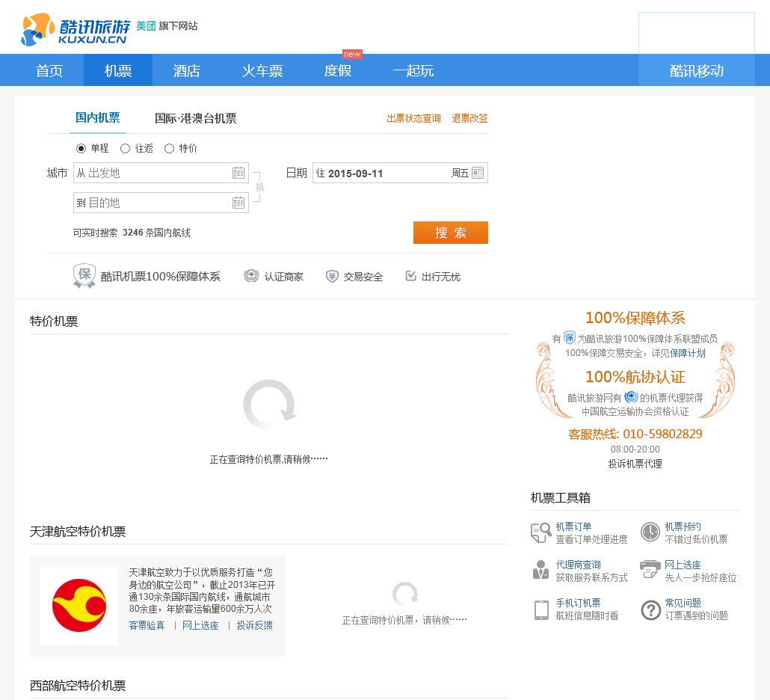Open the 代理商查询 link in toolbox

tap(578, 565)
